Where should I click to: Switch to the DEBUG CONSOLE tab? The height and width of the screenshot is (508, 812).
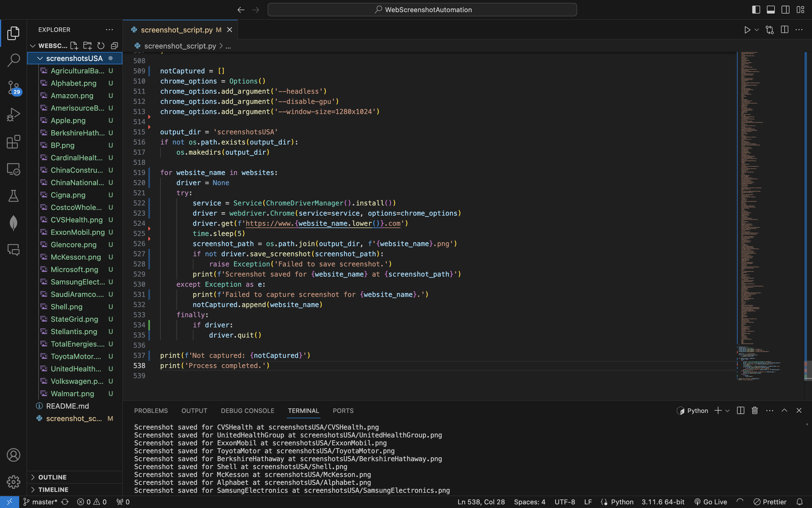[x=248, y=411]
